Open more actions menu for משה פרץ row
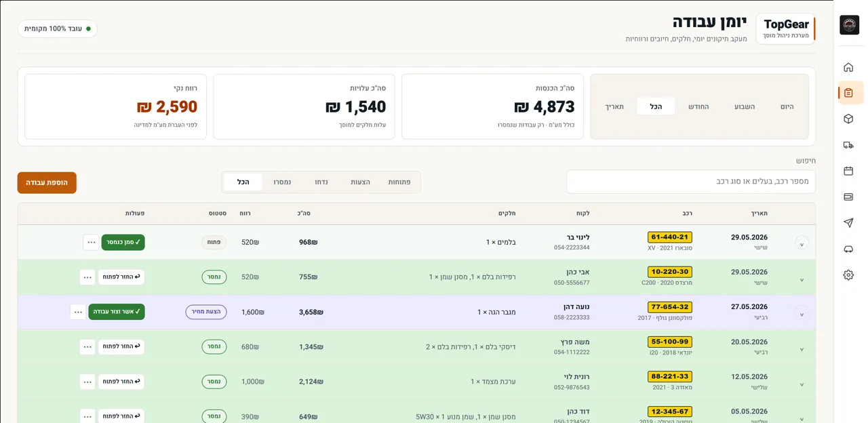Image resolution: width=868 pixels, height=423 pixels. point(87,346)
